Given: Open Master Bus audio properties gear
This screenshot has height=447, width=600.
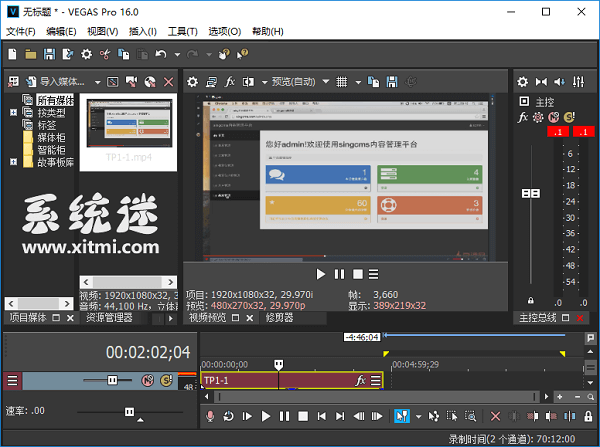Looking at the screenshot, I should pyautogui.click(x=522, y=82).
